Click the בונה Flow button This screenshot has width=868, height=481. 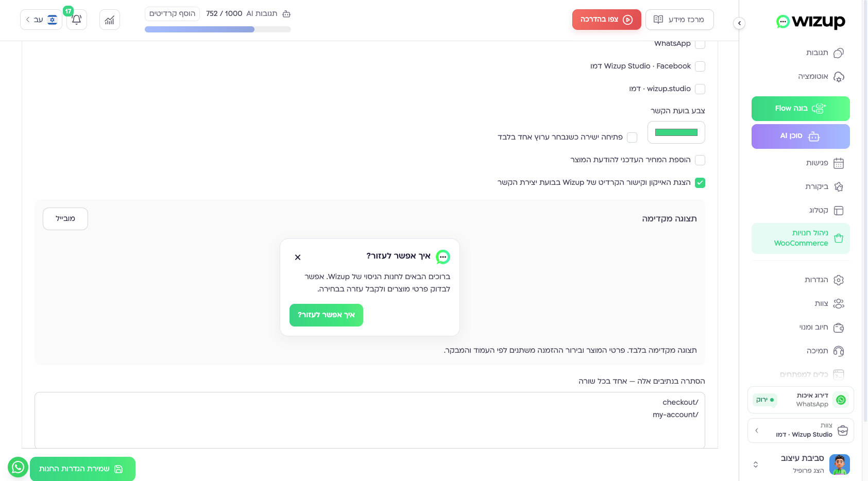[x=801, y=109]
